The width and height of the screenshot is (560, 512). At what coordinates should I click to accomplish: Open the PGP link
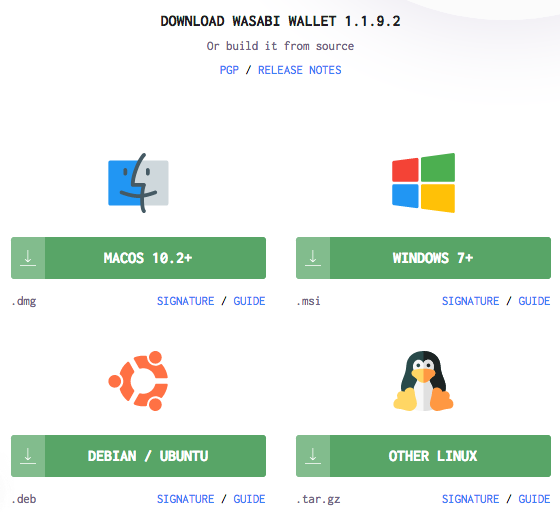coord(229,70)
